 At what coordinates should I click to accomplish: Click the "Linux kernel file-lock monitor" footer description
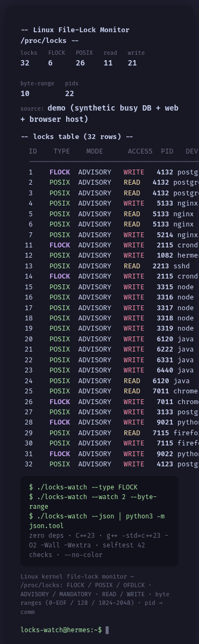[x=95, y=595]
